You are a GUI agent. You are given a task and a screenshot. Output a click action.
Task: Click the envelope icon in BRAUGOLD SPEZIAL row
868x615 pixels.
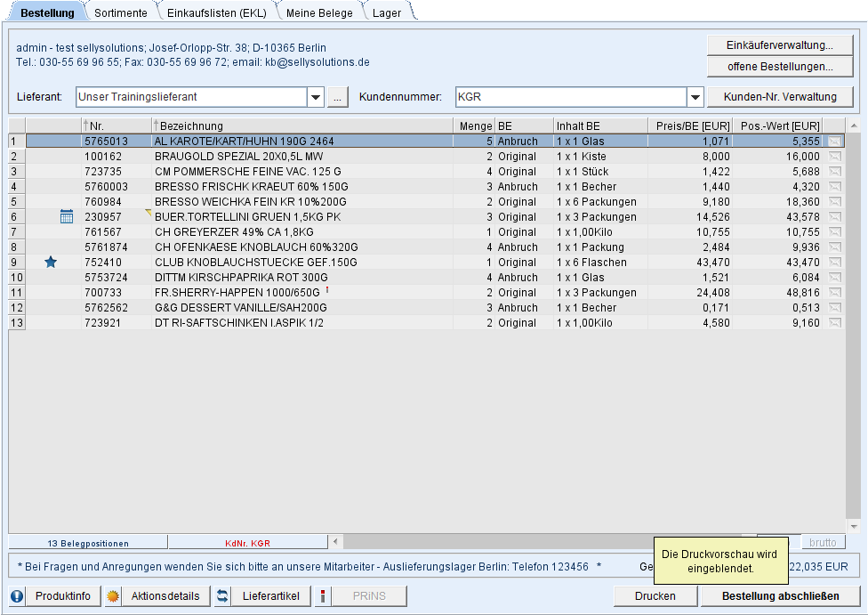pyautogui.click(x=834, y=156)
